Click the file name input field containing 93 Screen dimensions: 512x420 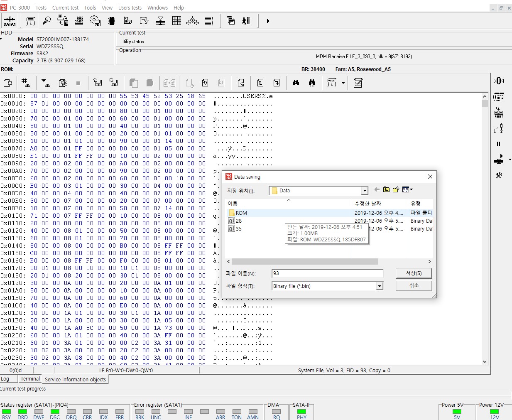(x=328, y=273)
